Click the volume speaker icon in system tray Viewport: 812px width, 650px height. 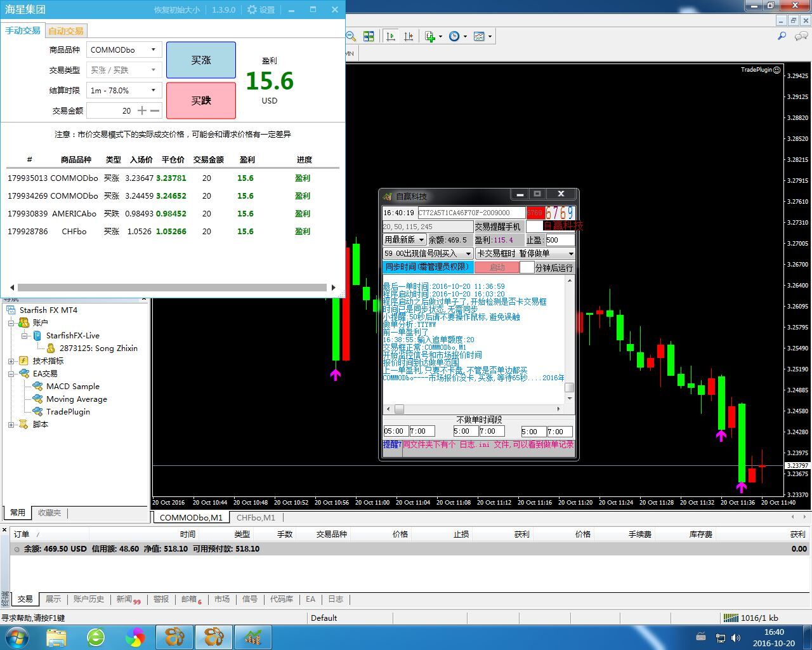tap(736, 637)
